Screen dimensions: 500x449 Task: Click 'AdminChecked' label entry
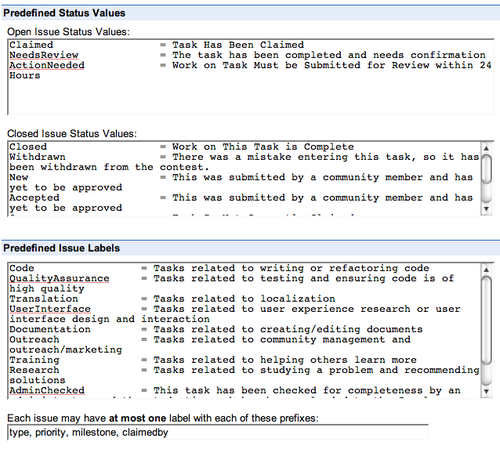coord(47,390)
